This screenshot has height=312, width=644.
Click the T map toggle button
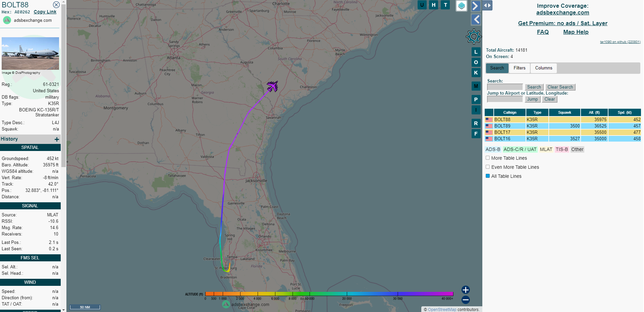tap(445, 5)
